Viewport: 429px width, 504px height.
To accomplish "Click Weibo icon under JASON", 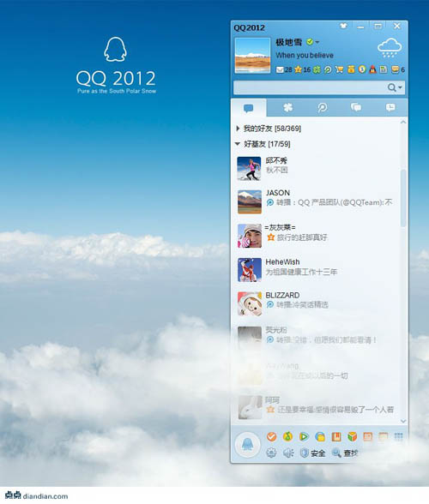I will pos(269,202).
